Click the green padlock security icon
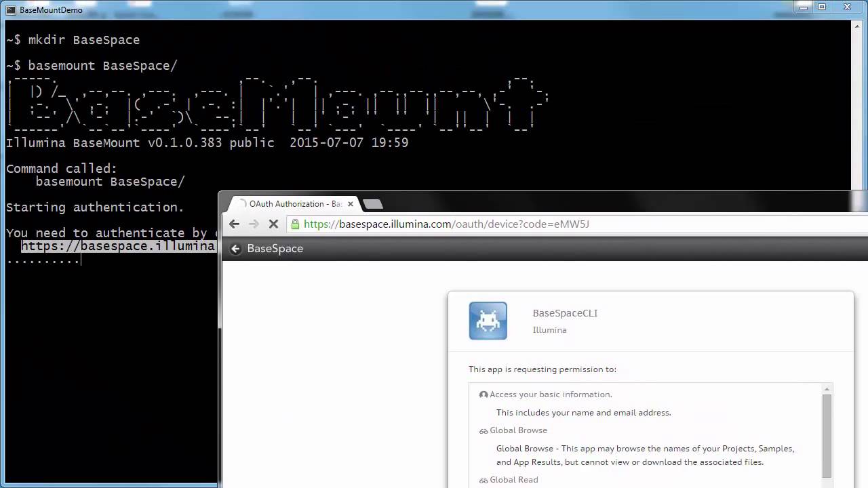868x488 pixels. 296,224
